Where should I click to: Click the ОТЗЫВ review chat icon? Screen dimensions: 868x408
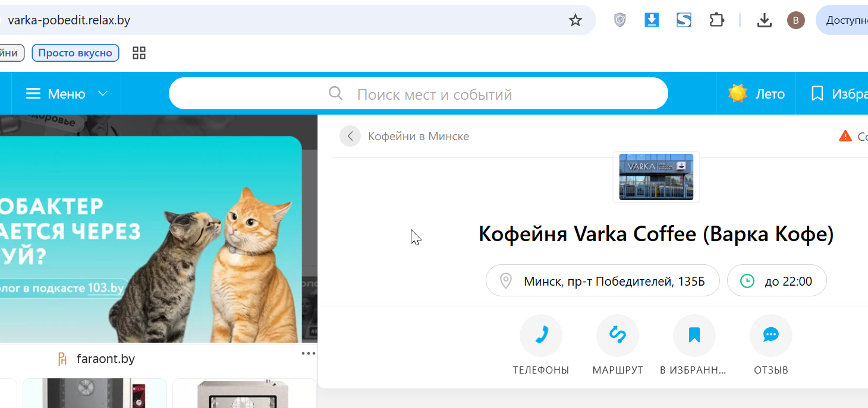point(771,336)
